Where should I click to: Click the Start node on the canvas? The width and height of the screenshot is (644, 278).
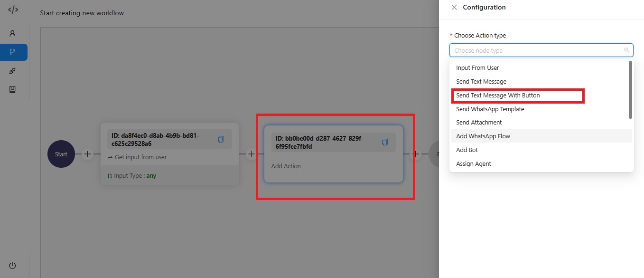point(61,154)
